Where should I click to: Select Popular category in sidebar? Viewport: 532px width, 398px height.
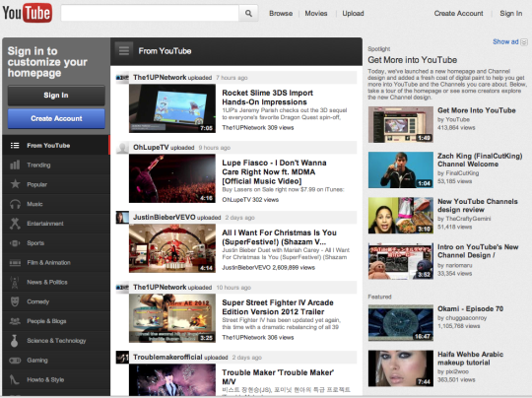coord(37,184)
